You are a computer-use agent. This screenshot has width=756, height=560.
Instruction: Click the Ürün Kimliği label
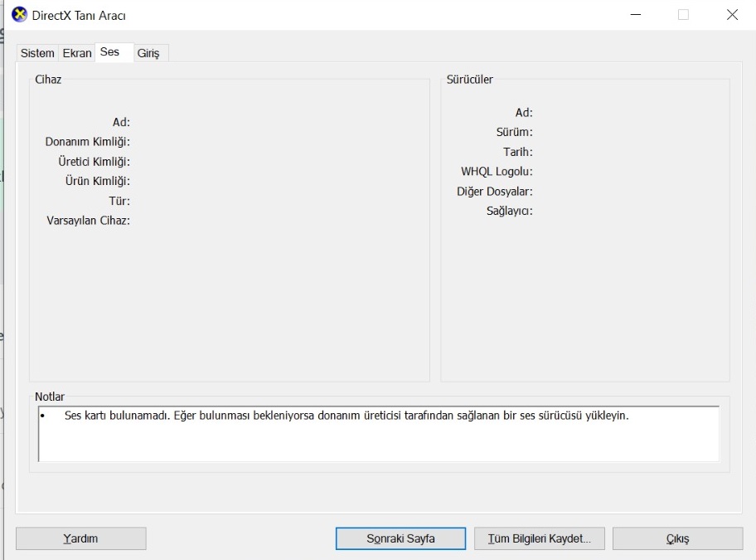pyautogui.click(x=97, y=181)
